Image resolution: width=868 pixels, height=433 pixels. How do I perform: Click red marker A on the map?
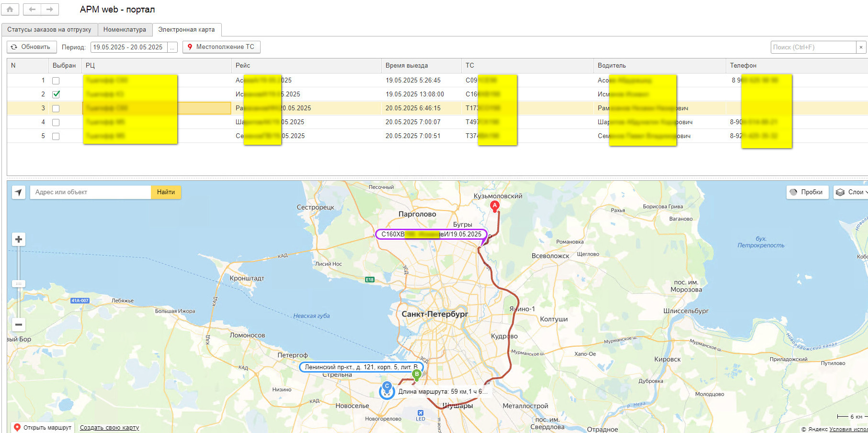click(495, 206)
